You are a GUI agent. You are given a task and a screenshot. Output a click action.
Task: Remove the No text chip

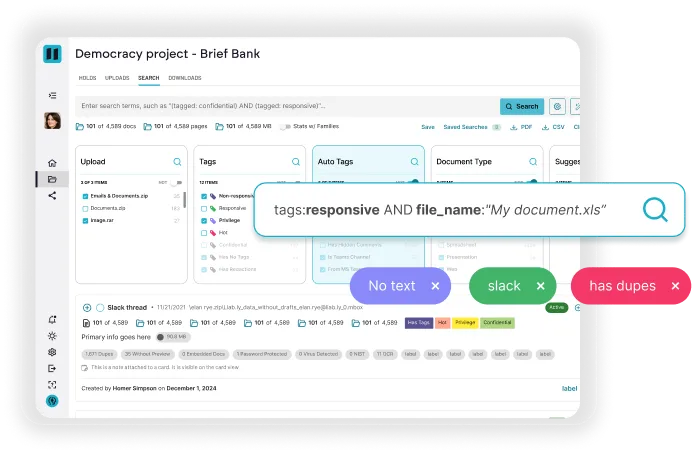[435, 286]
